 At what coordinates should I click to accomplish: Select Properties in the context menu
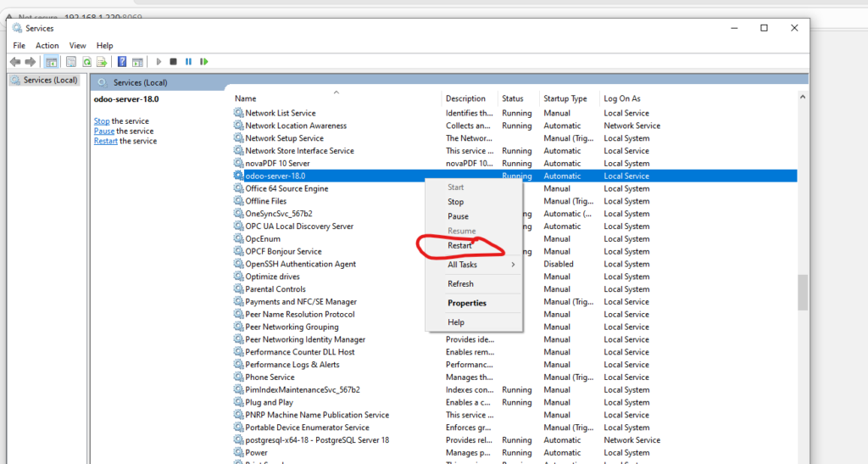click(x=467, y=303)
